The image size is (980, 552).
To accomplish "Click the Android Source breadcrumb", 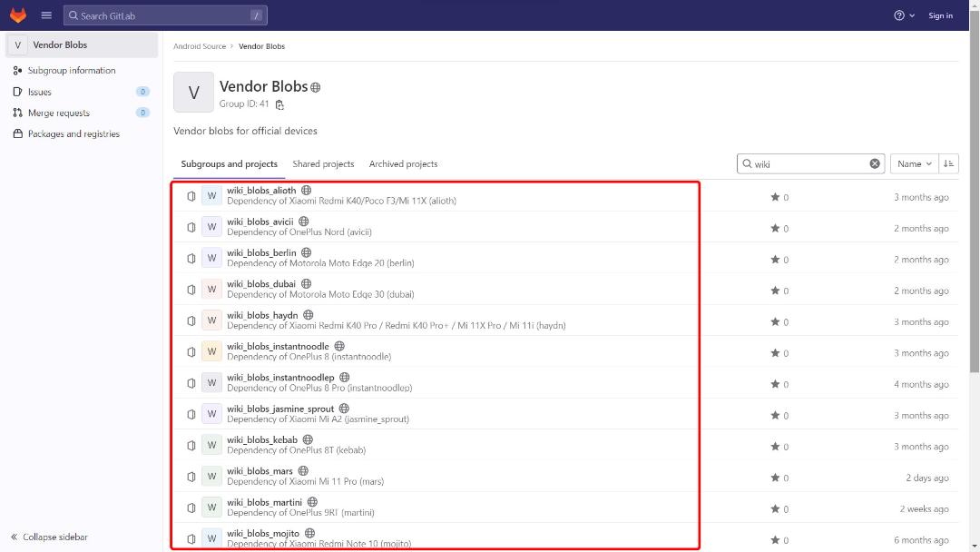I will (200, 46).
